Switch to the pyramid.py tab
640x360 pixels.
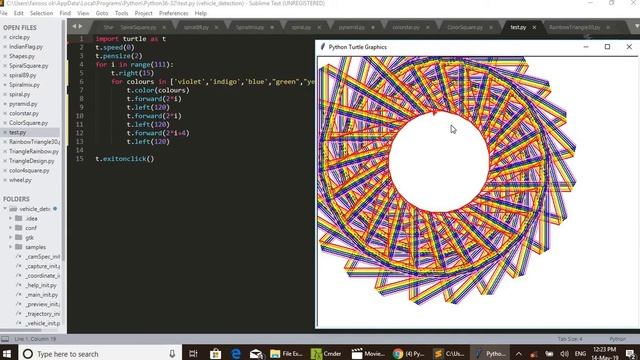pos(351,27)
